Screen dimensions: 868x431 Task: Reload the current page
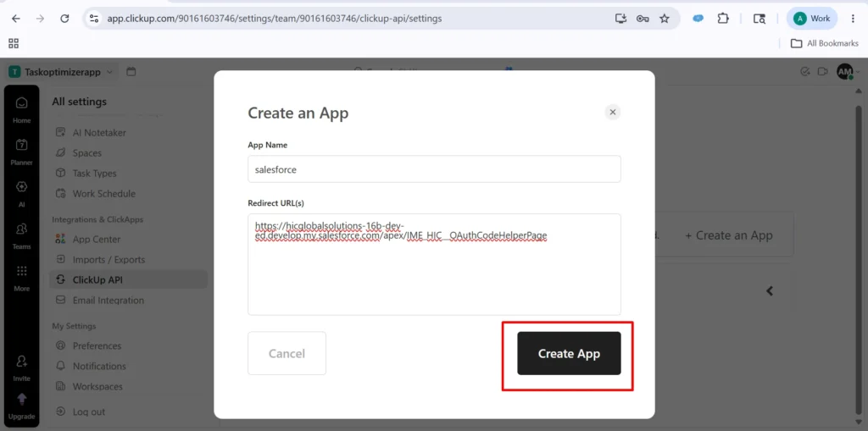pyautogui.click(x=64, y=19)
